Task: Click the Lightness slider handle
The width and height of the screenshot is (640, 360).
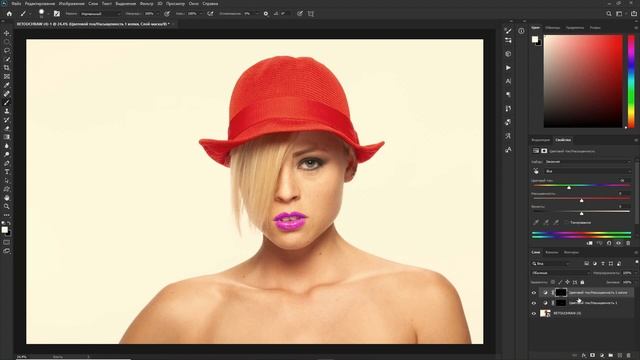Action: [x=582, y=213]
